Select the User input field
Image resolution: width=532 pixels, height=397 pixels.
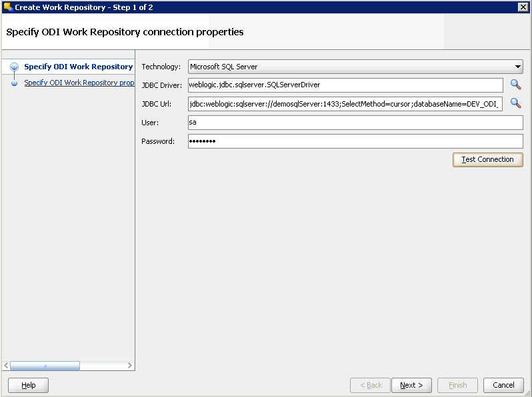click(x=355, y=123)
